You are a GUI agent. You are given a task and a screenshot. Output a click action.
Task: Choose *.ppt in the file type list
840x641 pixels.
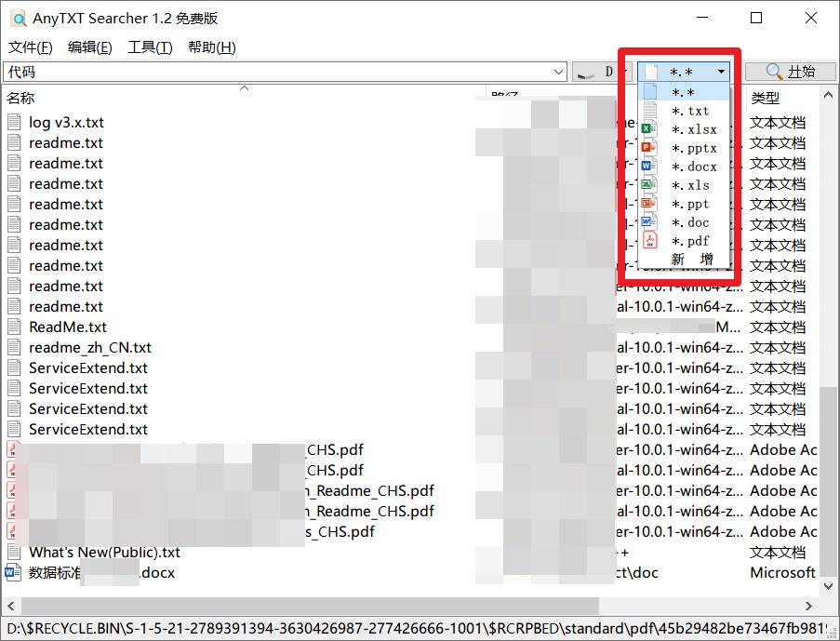684,204
